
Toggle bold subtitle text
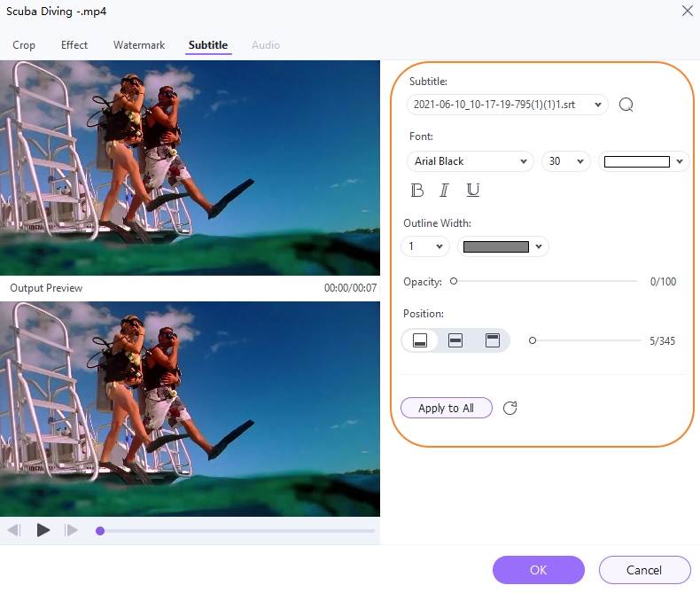click(417, 190)
